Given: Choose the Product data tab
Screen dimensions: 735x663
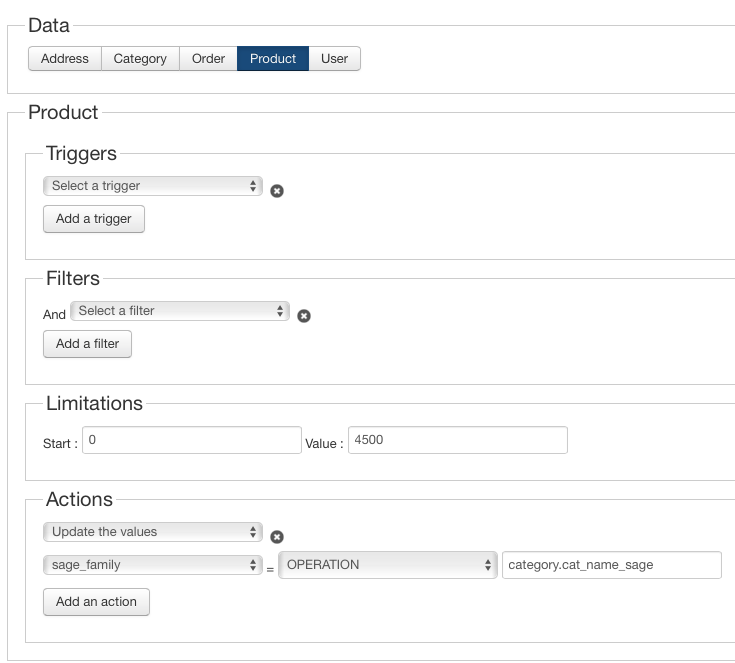Looking at the screenshot, I should pyautogui.click(x=273, y=59).
